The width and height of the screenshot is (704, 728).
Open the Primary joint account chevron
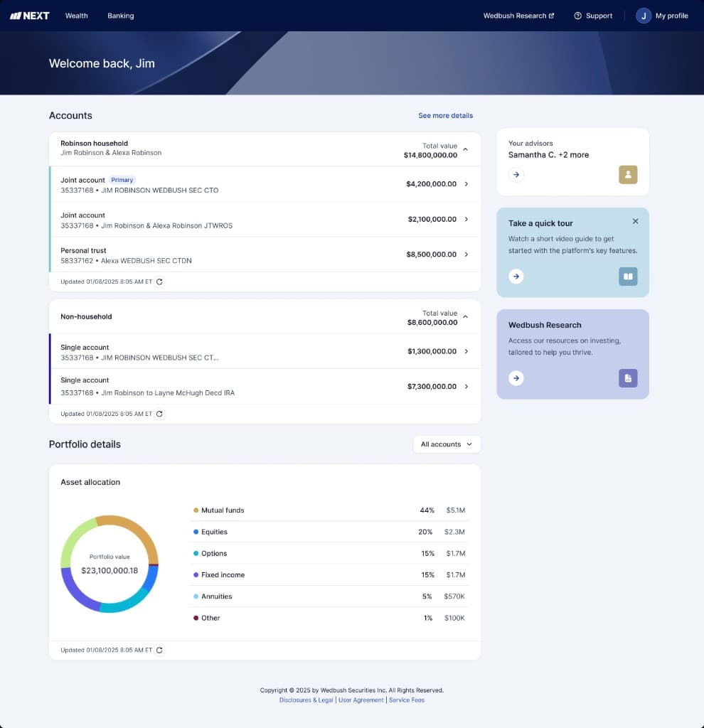pos(466,184)
